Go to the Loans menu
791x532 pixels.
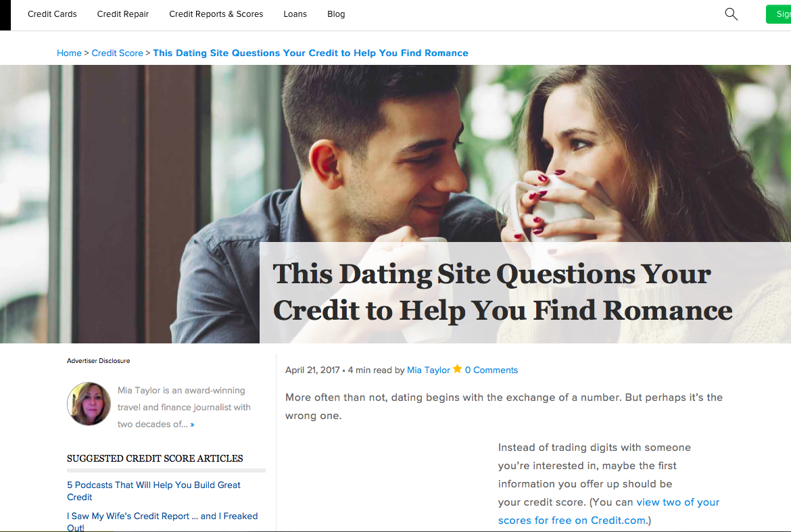coord(295,14)
